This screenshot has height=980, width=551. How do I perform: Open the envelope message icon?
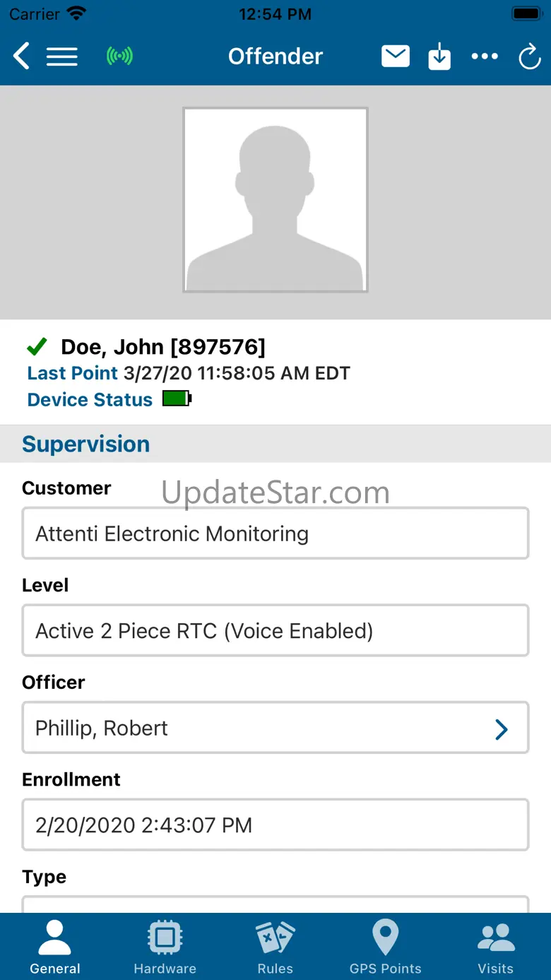tap(396, 57)
